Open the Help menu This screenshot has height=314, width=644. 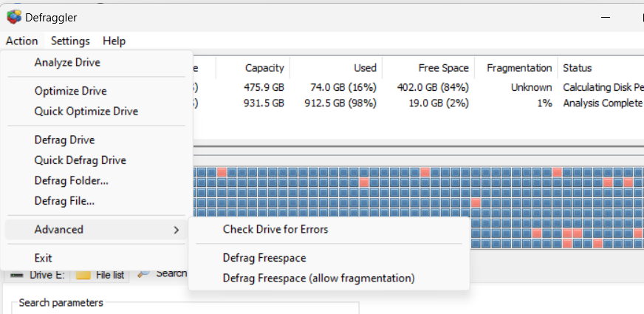coord(114,41)
